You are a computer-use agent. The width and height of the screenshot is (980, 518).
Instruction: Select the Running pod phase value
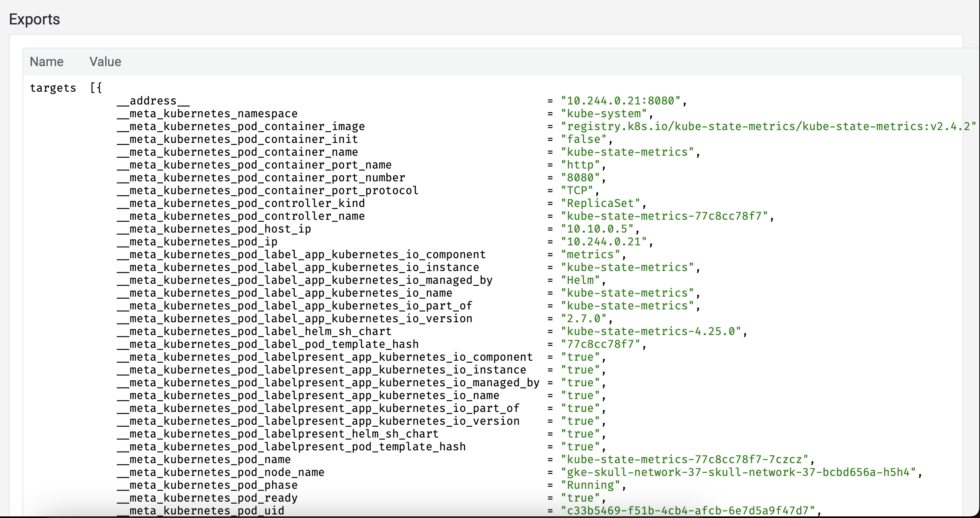click(x=592, y=485)
